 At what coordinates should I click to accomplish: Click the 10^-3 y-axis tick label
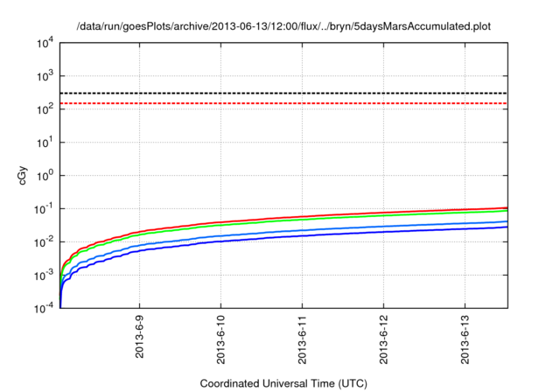click(x=44, y=276)
